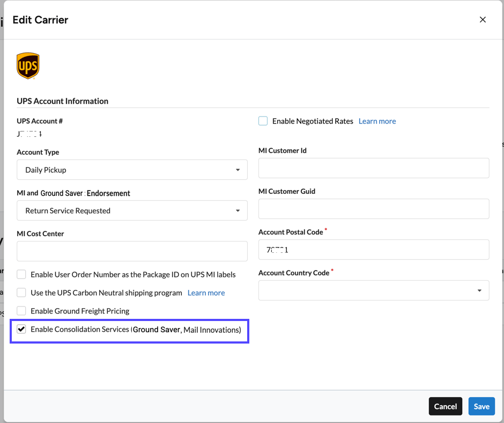Image resolution: width=504 pixels, height=423 pixels.
Task: Click the Cancel button
Action: tap(445, 406)
